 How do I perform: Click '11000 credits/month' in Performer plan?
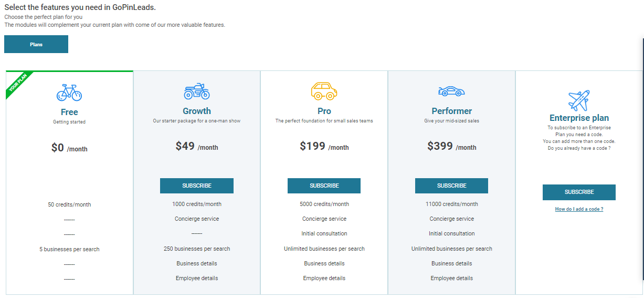click(451, 204)
